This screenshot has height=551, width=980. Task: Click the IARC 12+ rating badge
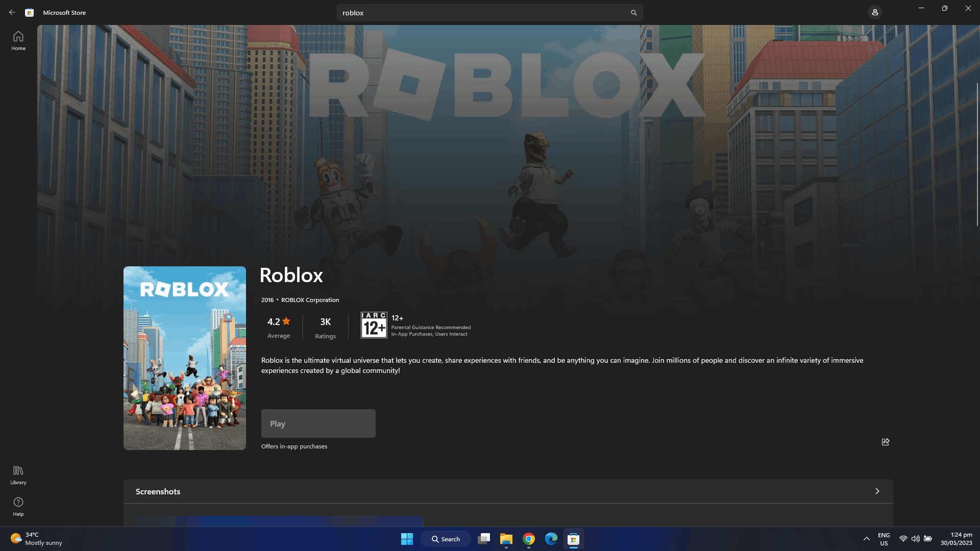(x=374, y=324)
